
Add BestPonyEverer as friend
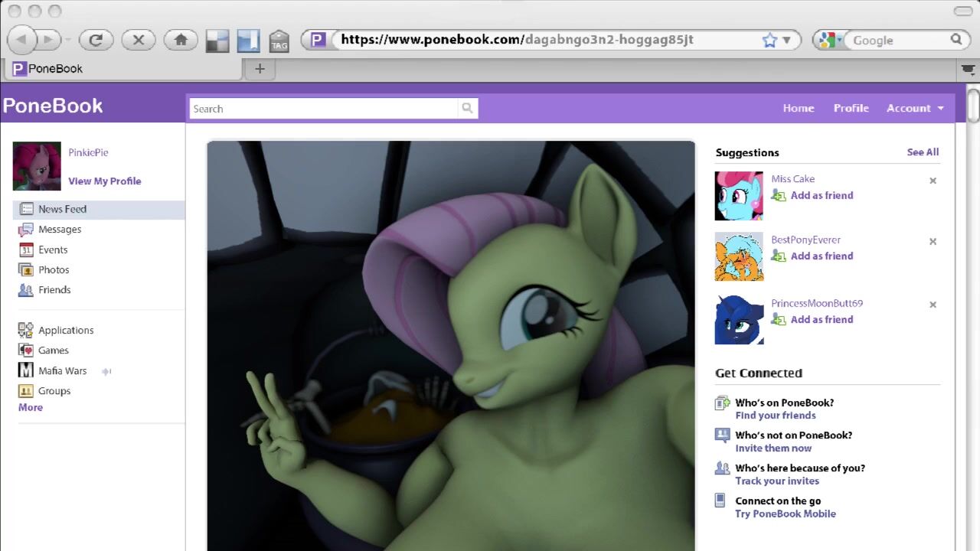821,256
